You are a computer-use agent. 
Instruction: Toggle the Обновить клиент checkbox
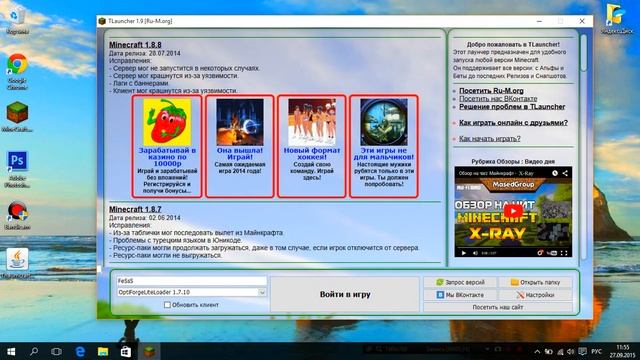click(x=167, y=305)
